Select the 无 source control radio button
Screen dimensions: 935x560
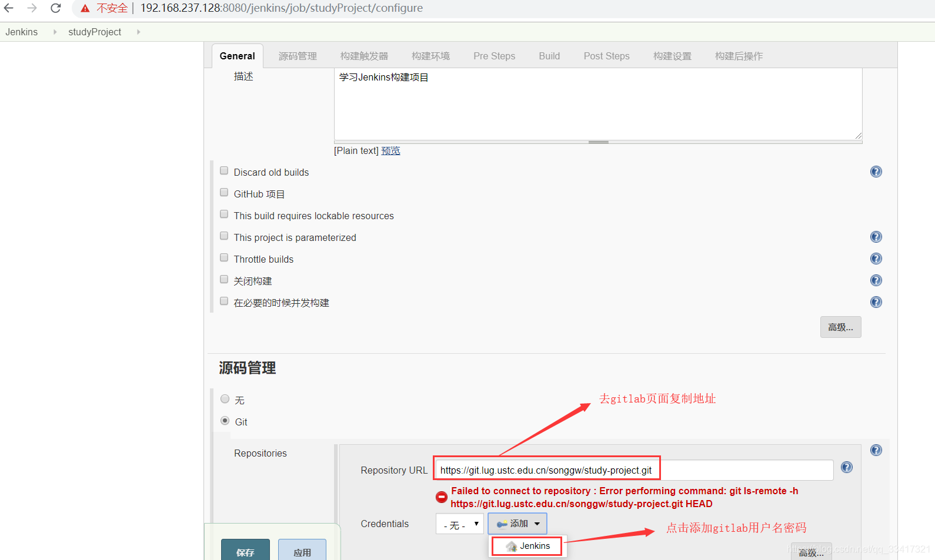(x=225, y=399)
